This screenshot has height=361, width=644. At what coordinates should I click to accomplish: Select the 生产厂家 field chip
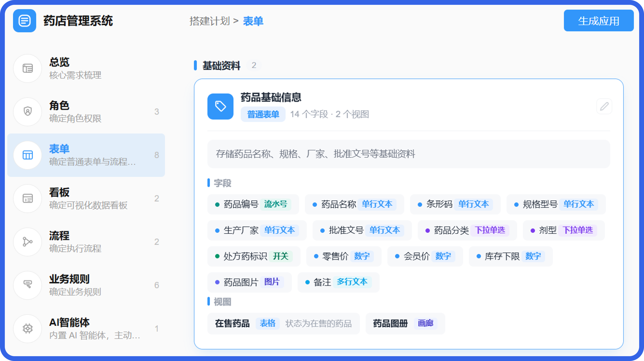pos(257,230)
